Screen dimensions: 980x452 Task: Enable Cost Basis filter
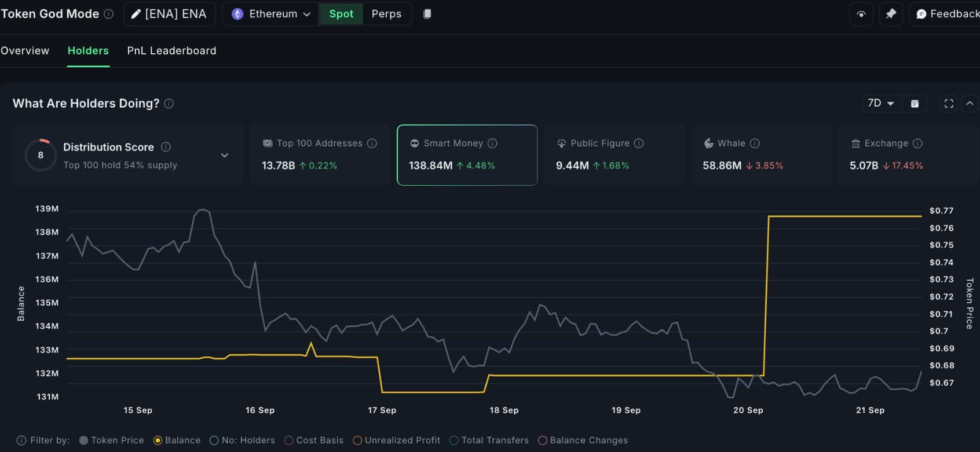coord(314,440)
